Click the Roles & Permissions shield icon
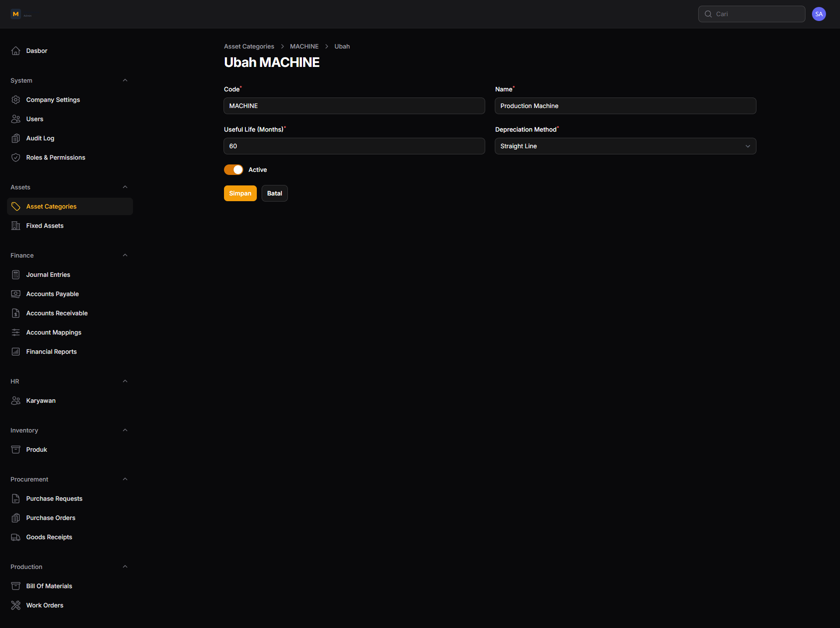This screenshot has width=840, height=628. point(16,157)
